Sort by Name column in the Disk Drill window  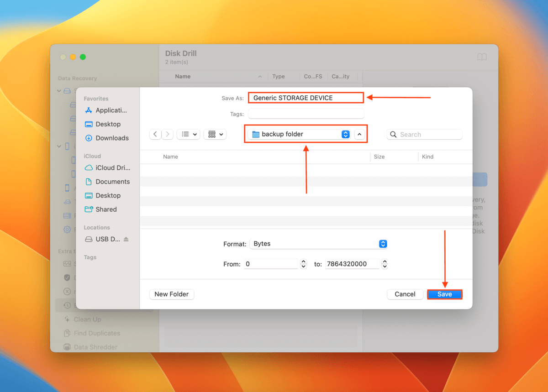click(x=183, y=77)
